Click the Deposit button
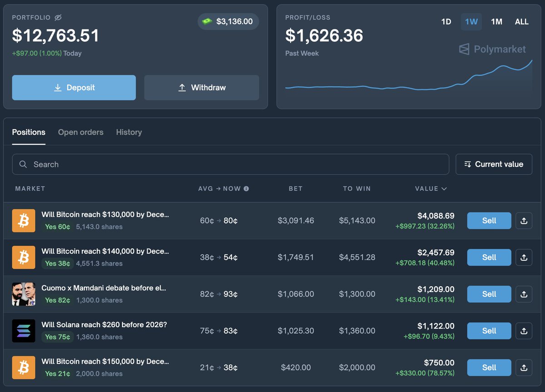Screen dimensions: 545x392 point(74,87)
